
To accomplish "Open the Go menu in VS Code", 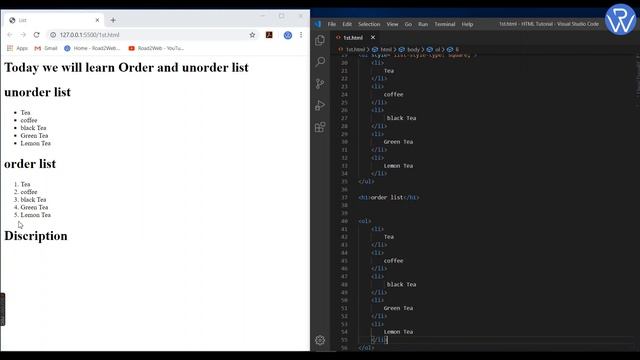I will tap(408, 24).
